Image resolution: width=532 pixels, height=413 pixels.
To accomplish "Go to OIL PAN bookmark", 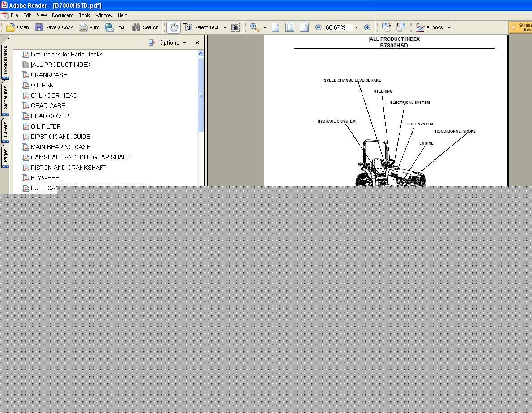I will [42, 85].
